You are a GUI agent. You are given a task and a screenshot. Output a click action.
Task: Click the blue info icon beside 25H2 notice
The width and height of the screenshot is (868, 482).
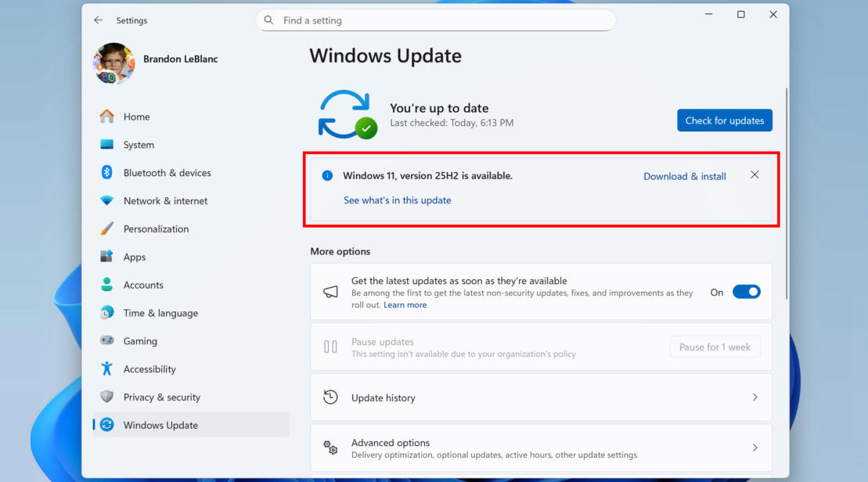click(x=327, y=175)
